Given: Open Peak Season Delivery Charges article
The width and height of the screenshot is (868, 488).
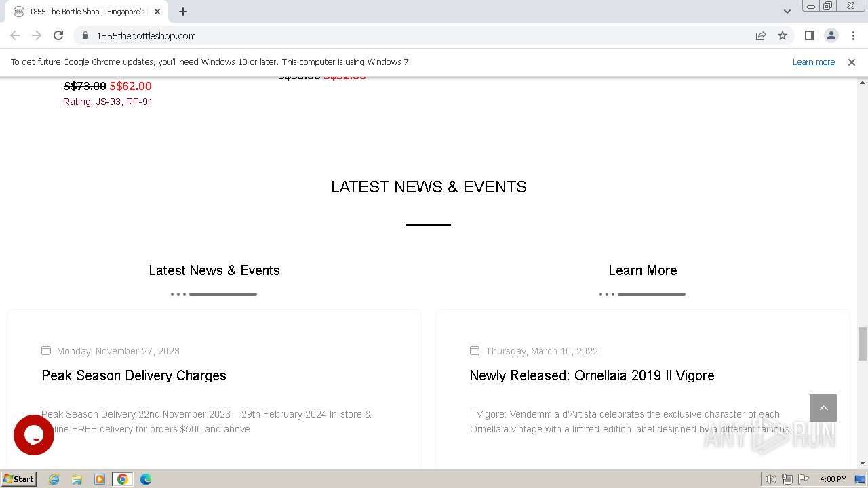Looking at the screenshot, I should coord(134,375).
